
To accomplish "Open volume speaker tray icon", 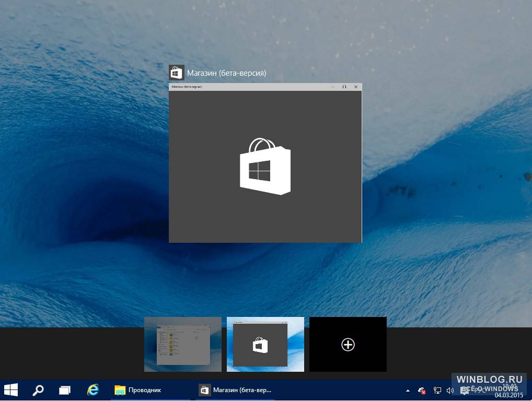I will click(450, 391).
